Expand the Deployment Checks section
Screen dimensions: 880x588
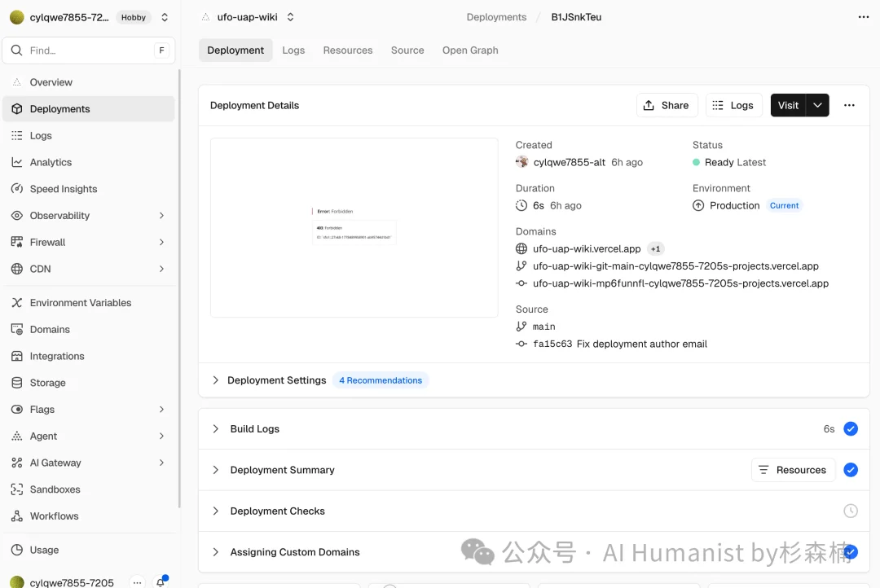click(x=215, y=511)
